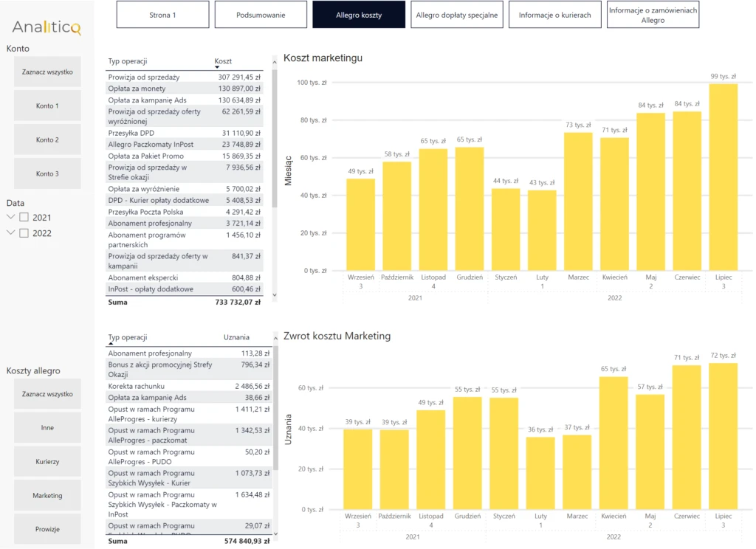The image size is (756, 549).
Task: Click the Lipiec bar in Koszt marketingu
Action: pos(723,177)
